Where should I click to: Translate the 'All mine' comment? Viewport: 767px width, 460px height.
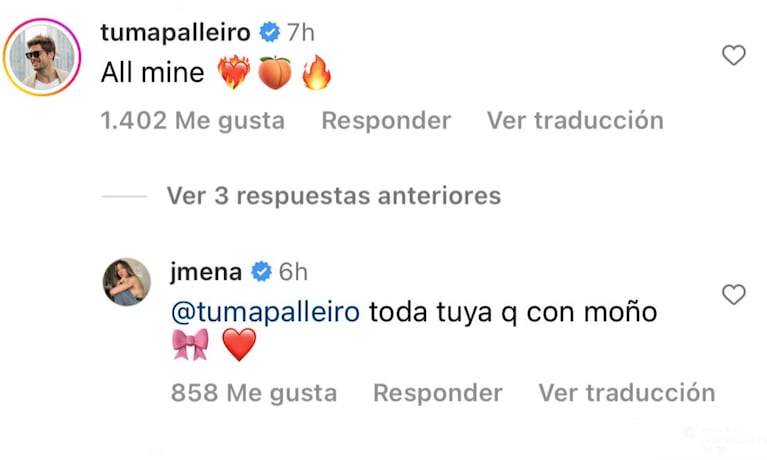tap(575, 121)
